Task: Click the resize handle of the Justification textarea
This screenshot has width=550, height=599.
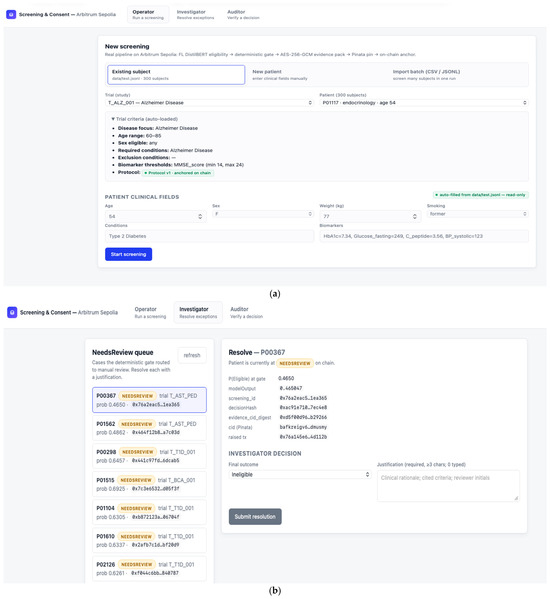Action: [x=516, y=498]
